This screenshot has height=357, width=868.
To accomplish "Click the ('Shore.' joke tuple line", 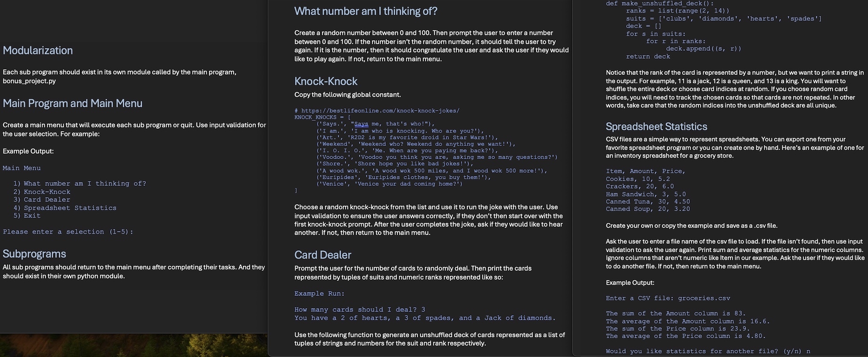I will (x=395, y=164).
